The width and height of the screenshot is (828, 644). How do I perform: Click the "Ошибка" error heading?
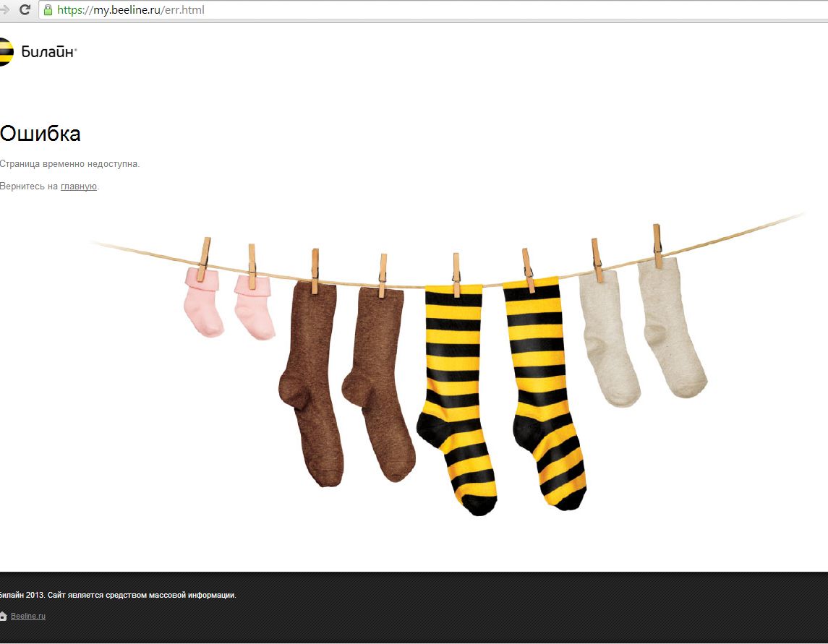[40, 134]
